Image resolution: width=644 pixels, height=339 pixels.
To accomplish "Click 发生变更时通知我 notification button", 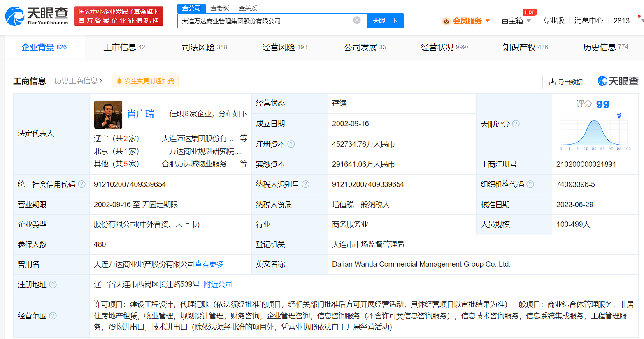I will (145, 81).
